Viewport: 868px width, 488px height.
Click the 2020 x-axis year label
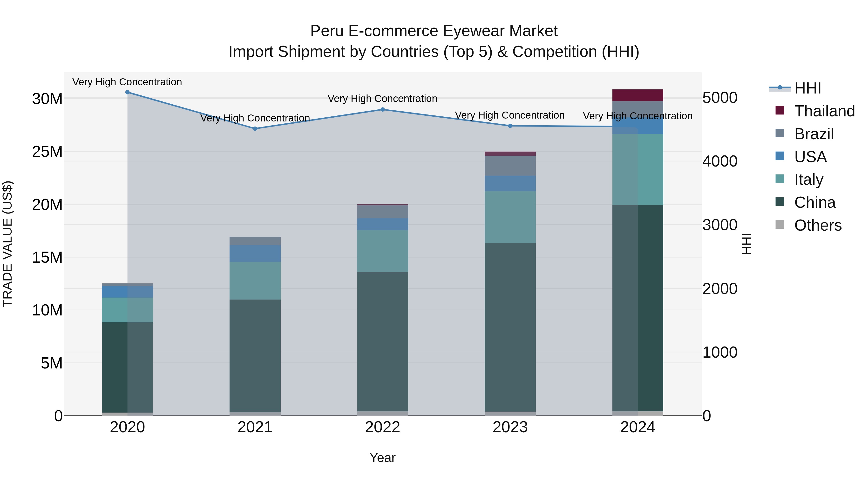point(127,427)
